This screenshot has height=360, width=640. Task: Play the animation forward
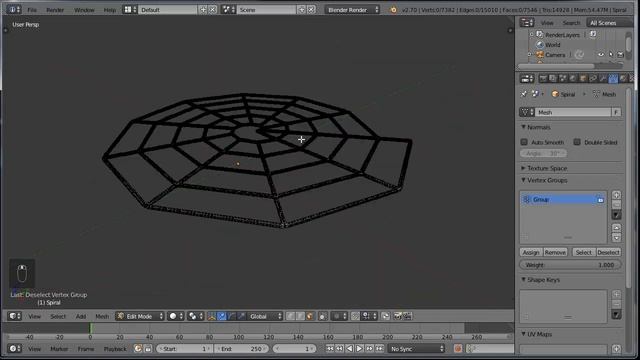click(x=359, y=349)
